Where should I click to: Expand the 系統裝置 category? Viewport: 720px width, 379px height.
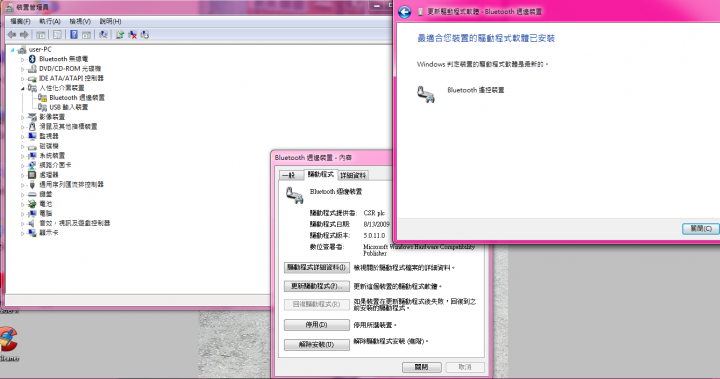click(x=22, y=155)
